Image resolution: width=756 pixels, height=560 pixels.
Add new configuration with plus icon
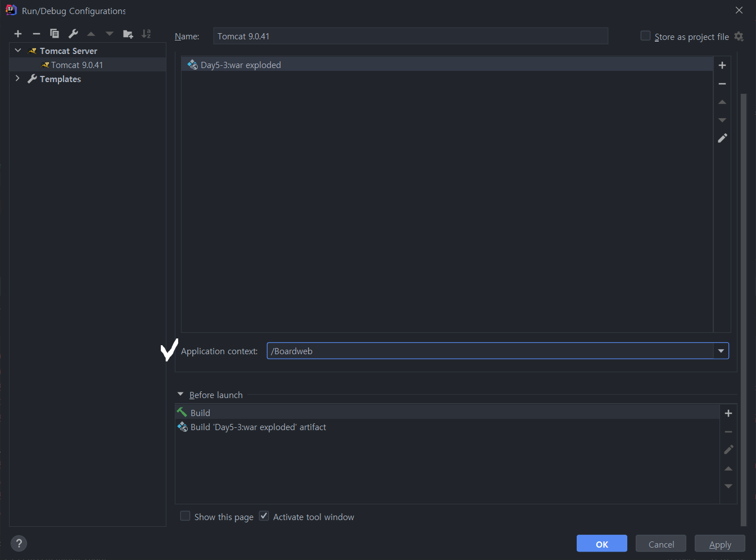(x=18, y=34)
